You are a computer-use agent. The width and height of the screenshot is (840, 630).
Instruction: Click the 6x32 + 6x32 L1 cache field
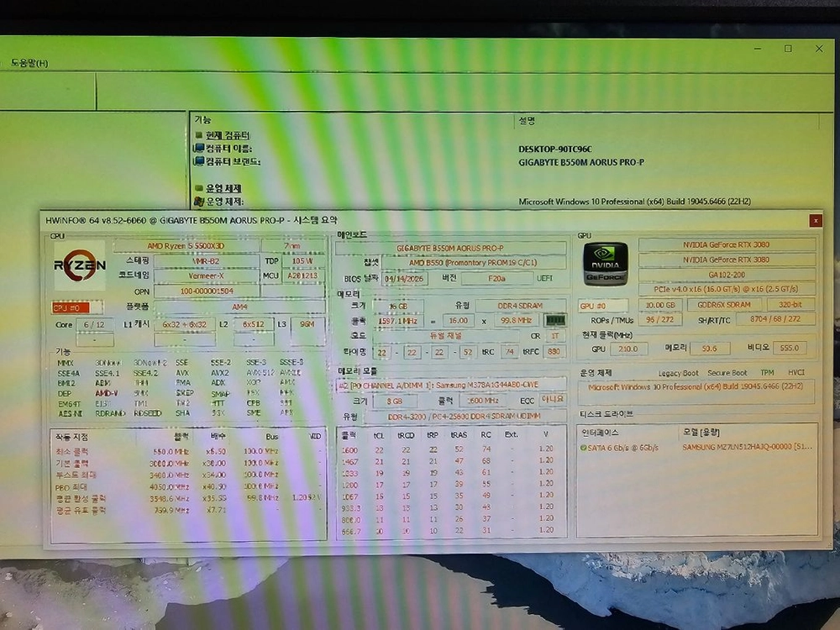(x=184, y=324)
